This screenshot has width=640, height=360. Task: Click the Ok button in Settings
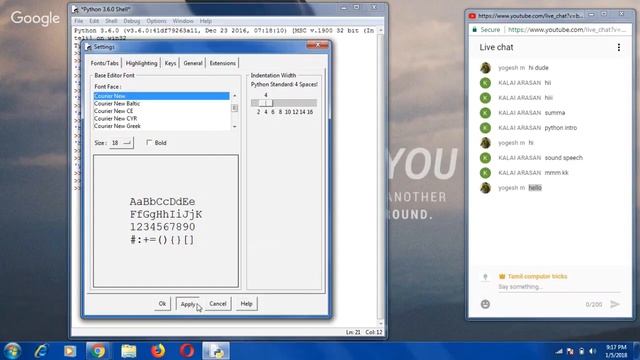point(162,304)
